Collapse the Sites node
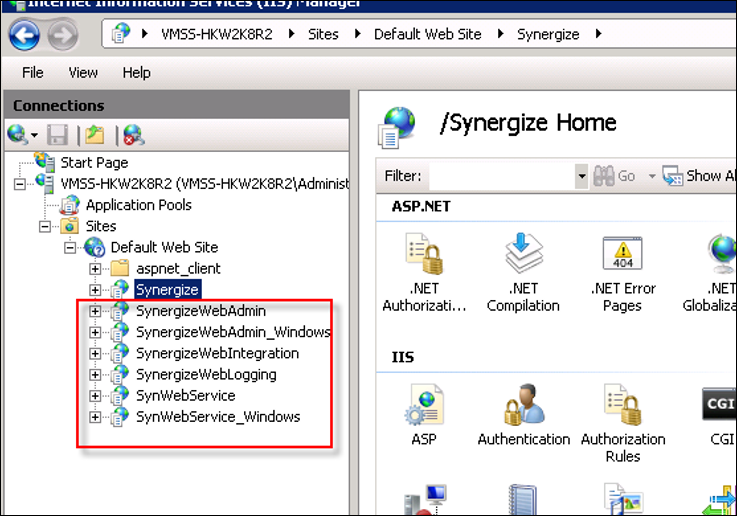 click(x=45, y=227)
